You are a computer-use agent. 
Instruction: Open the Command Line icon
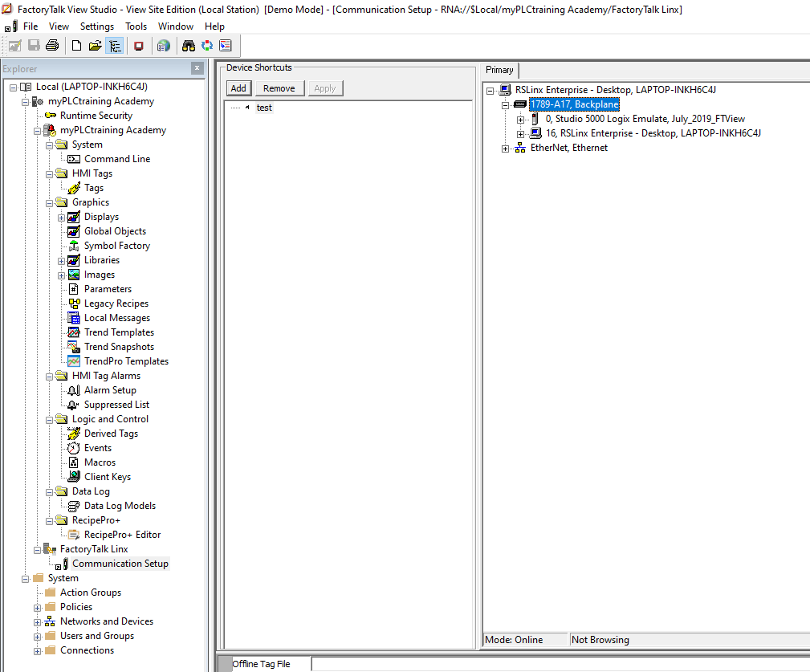[x=74, y=159]
